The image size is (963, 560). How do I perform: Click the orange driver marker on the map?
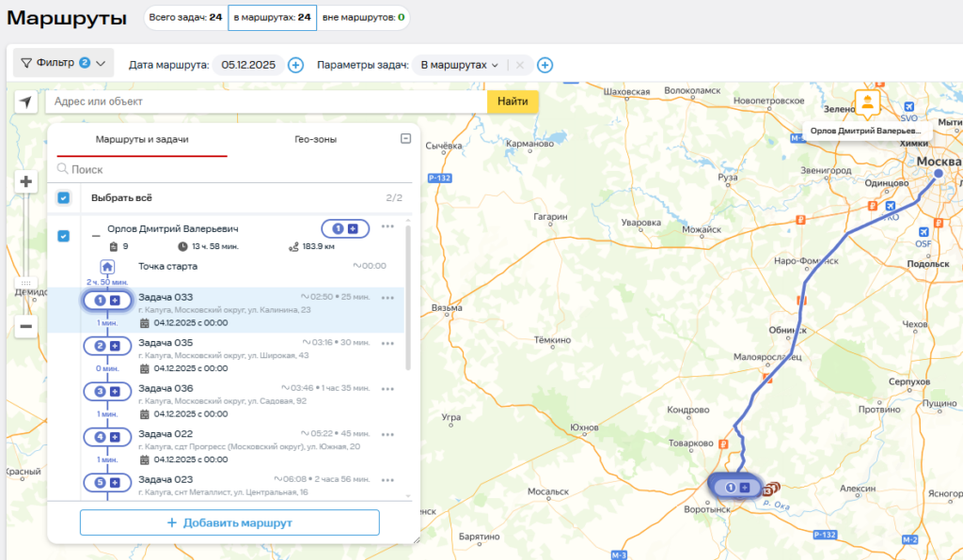click(866, 101)
